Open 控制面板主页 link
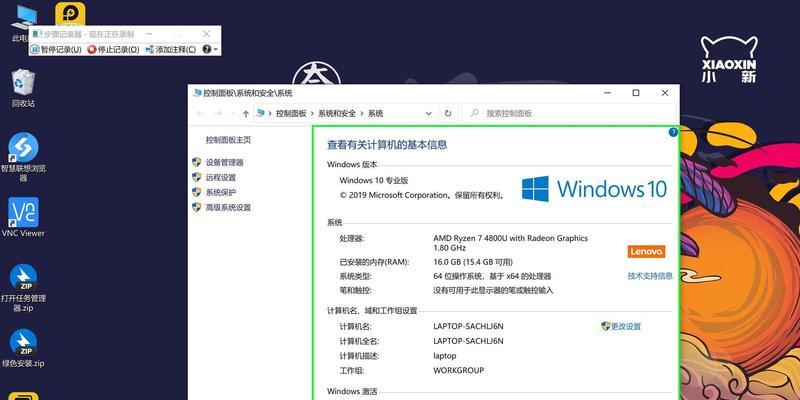 pos(228,140)
